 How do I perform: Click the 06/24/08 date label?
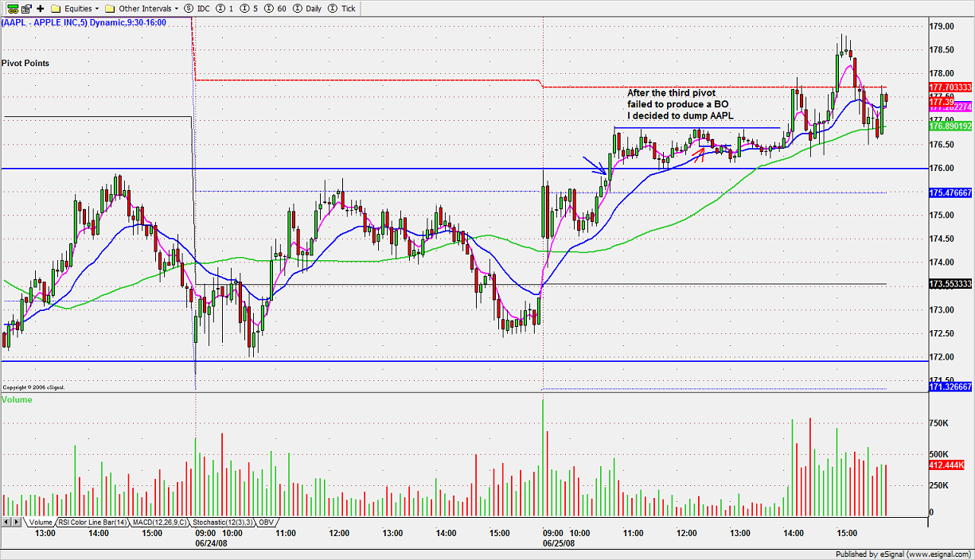(x=209, y=544)
